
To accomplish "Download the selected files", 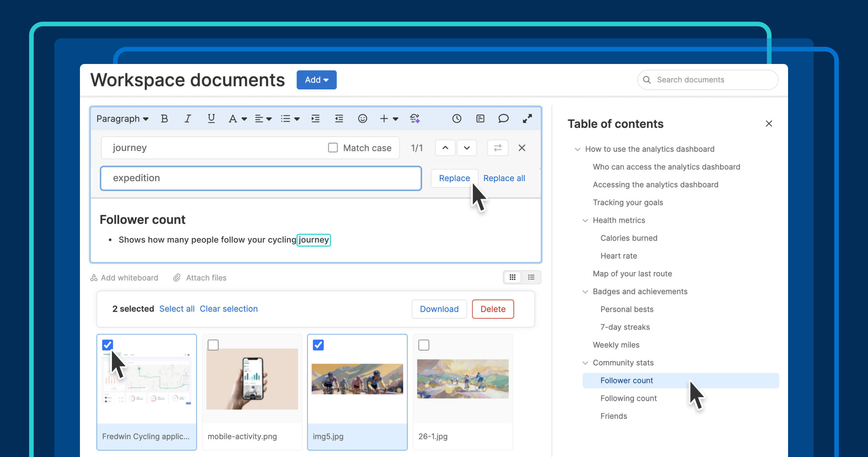I will tap(439, 309).
